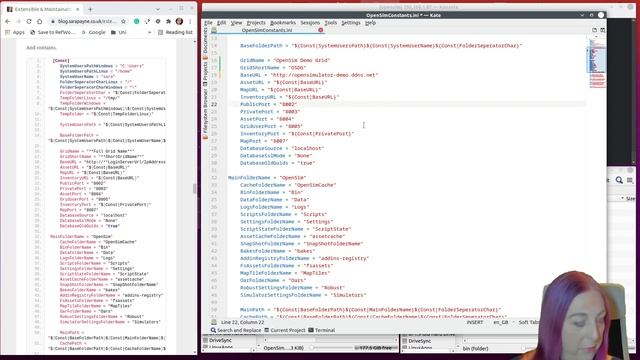Open the Help menu in Kate
The image size is (640, 360).
pos(370,23)
